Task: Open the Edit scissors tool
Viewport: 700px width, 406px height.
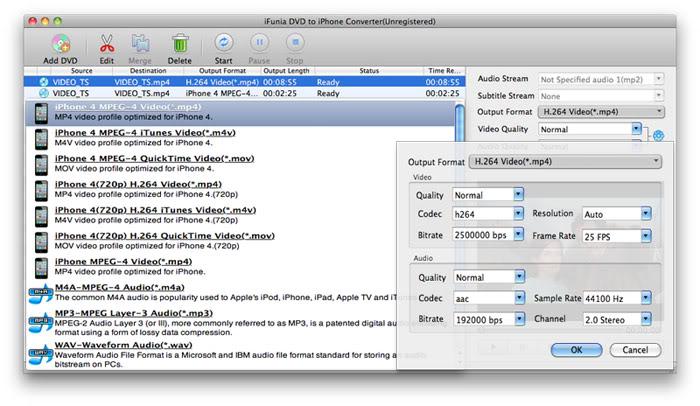Action: coord(107,44)
